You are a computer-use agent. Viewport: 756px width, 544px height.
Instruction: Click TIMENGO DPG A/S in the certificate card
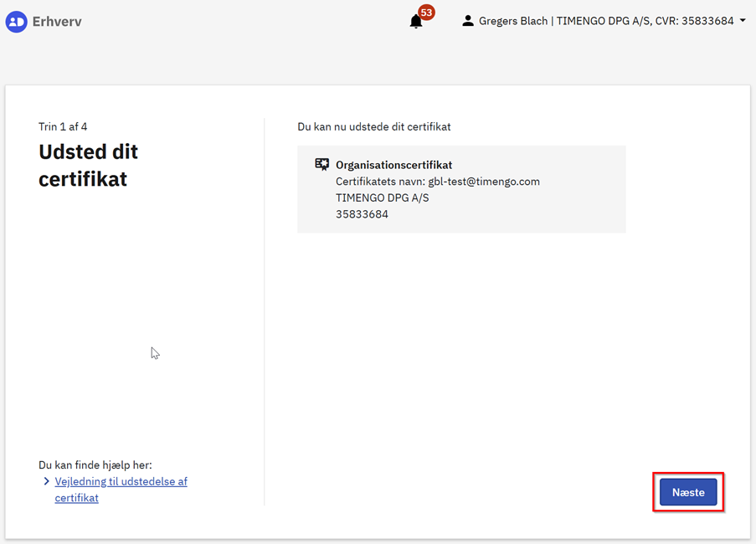pos(382,198)
